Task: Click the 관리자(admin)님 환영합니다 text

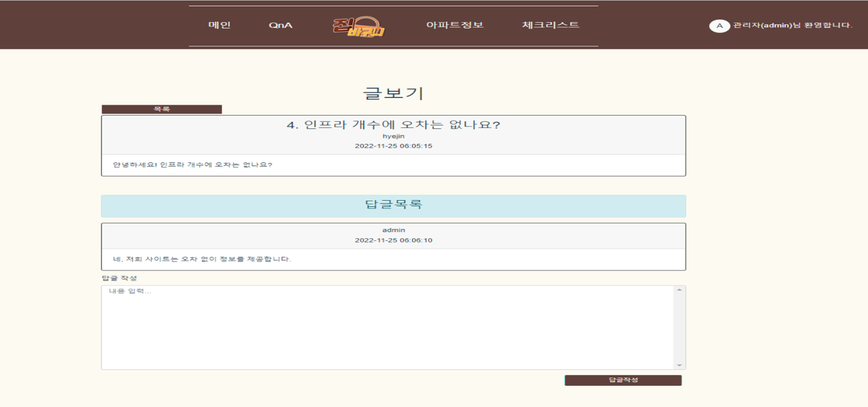Action: pos(793,25)
